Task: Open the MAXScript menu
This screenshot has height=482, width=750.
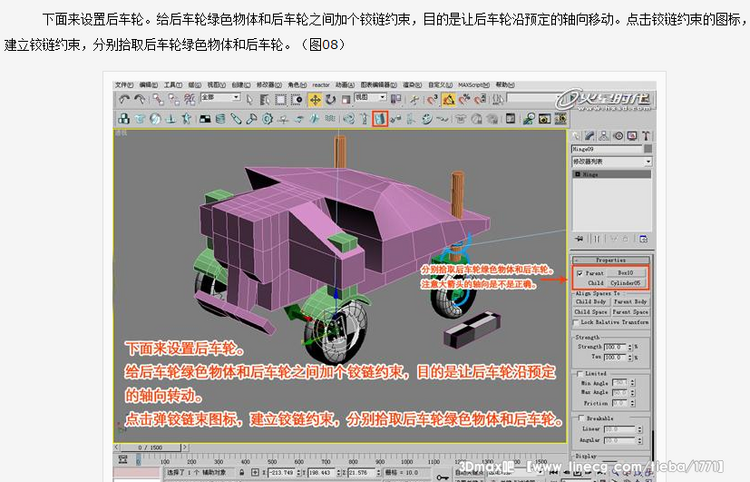Action: click(474, 85)
